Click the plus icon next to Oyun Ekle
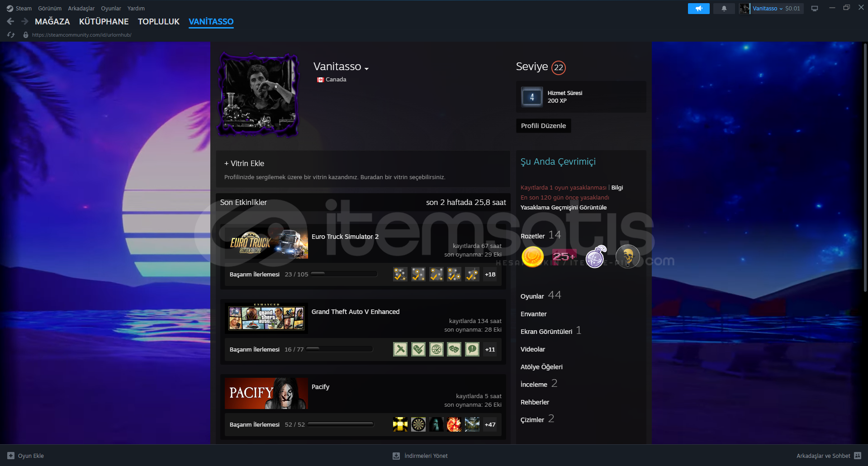The height and width of the screenshot is (466, 868). coord(11,456)
